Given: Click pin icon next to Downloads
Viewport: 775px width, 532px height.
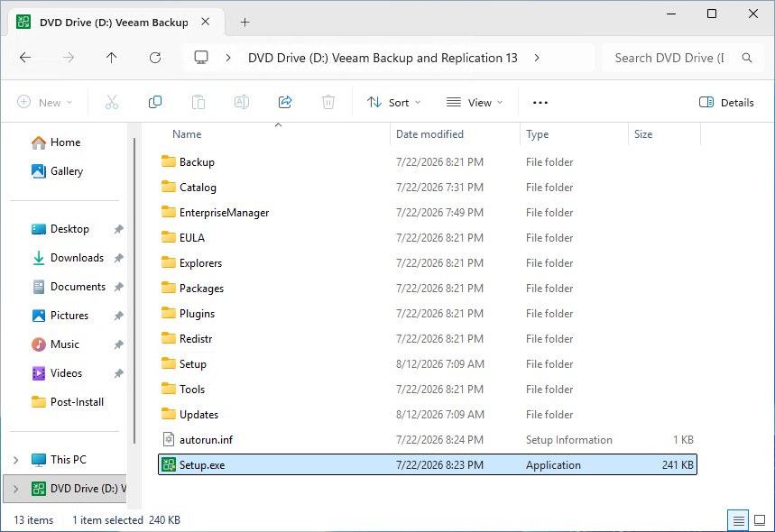Looking at the screenshot, I should click(118, 258).
